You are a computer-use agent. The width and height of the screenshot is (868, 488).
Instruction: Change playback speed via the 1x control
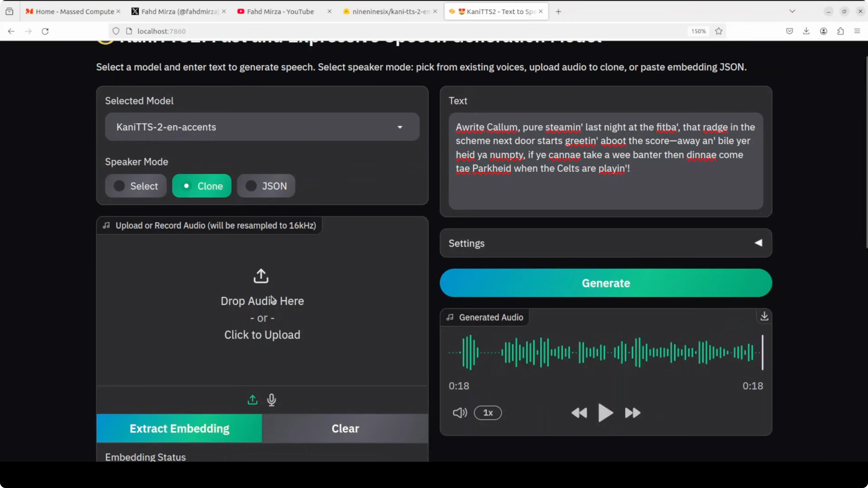coord(488,413)
